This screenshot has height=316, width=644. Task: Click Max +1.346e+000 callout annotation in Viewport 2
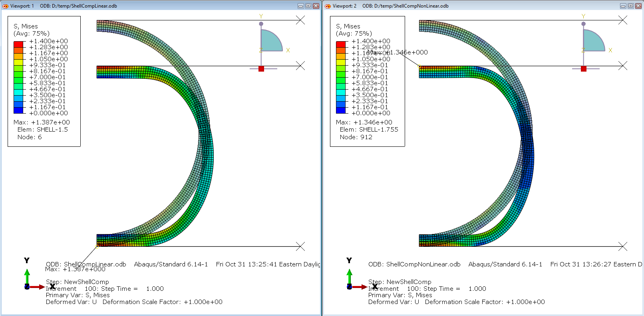tap(398, 52)
